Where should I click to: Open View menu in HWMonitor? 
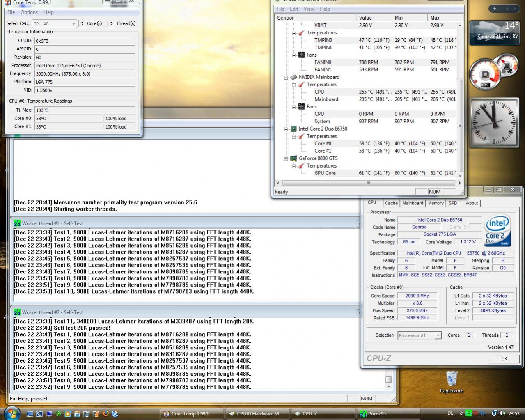(x=309, y=9)
